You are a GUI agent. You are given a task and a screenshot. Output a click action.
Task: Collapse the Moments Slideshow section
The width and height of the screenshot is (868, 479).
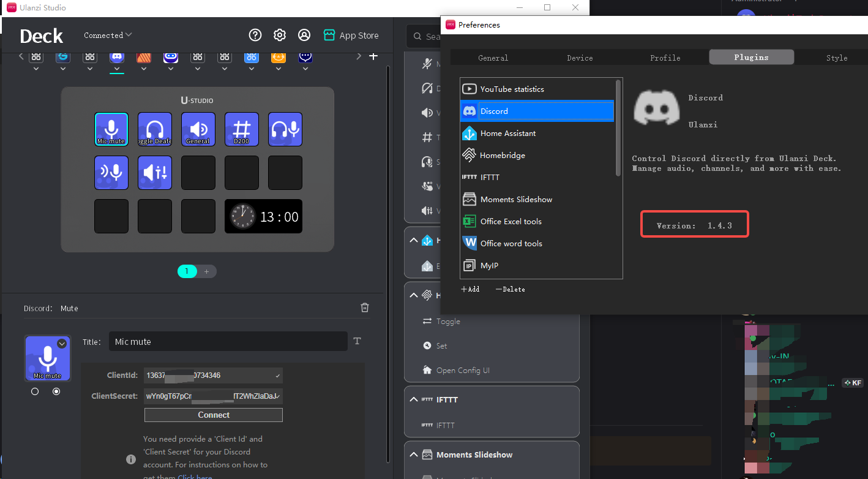click(413, 454)
